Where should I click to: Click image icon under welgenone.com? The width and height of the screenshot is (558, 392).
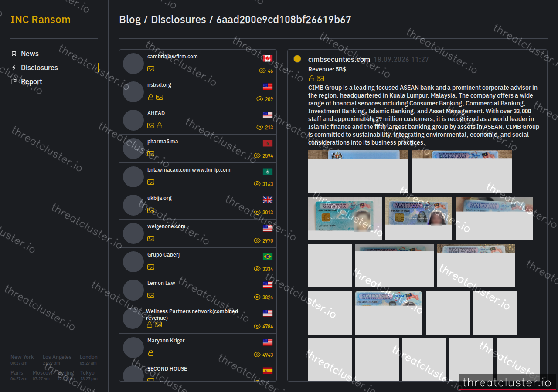click(x=151, y=239)
